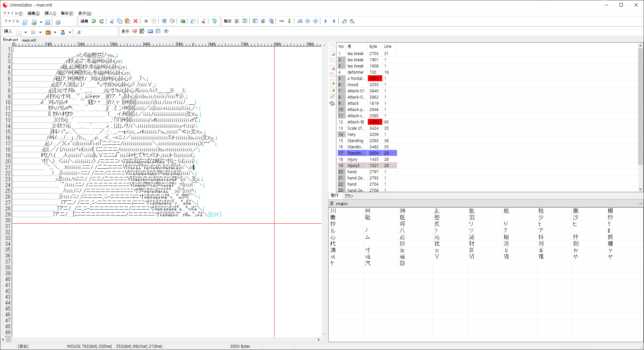Click the red X delete icon
The image size is (644, 350).
[135, 21]
